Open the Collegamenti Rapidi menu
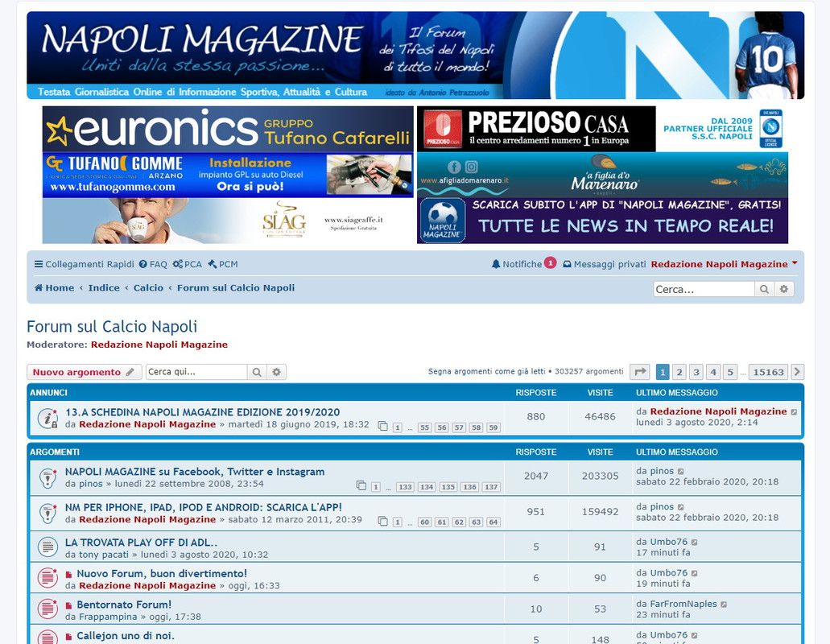 [85, 264]
